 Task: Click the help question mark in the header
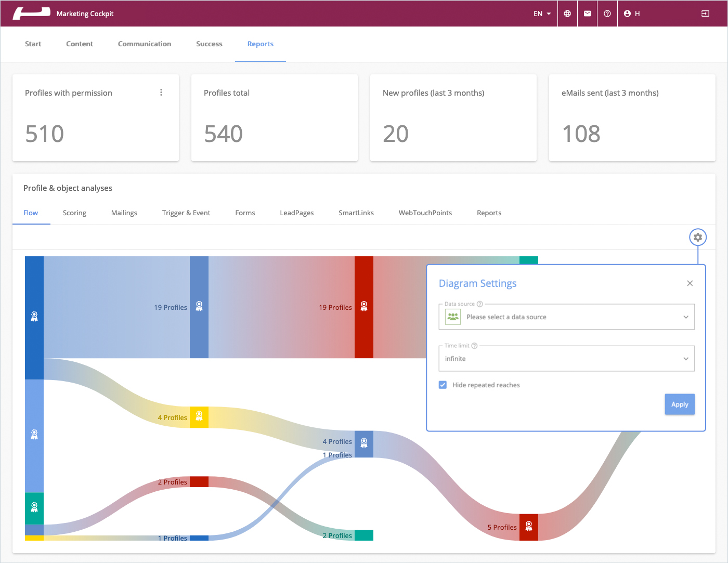click(607, 14)
